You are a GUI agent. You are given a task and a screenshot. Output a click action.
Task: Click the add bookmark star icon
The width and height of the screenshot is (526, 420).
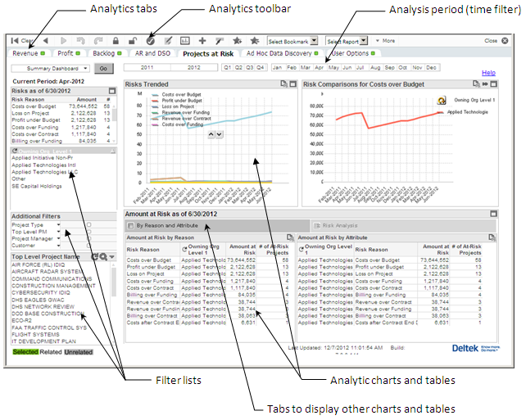tap(238, 40)
